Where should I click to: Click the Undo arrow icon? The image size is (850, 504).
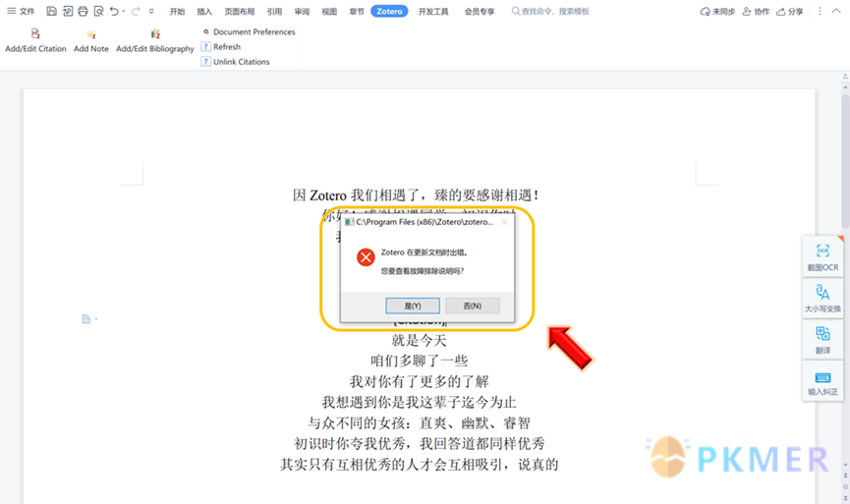tap(114, 11)
